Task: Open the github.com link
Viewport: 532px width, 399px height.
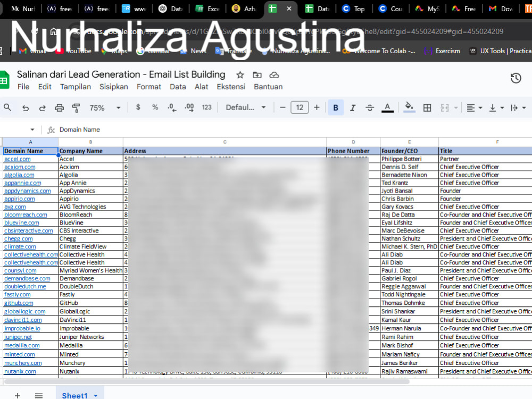Action: (19, 303)
